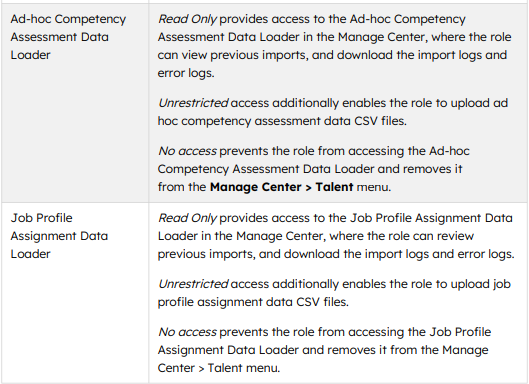Click the text 'profile assignment data CSV files.'
529x384 pixels.
click(x=253, y=302)
